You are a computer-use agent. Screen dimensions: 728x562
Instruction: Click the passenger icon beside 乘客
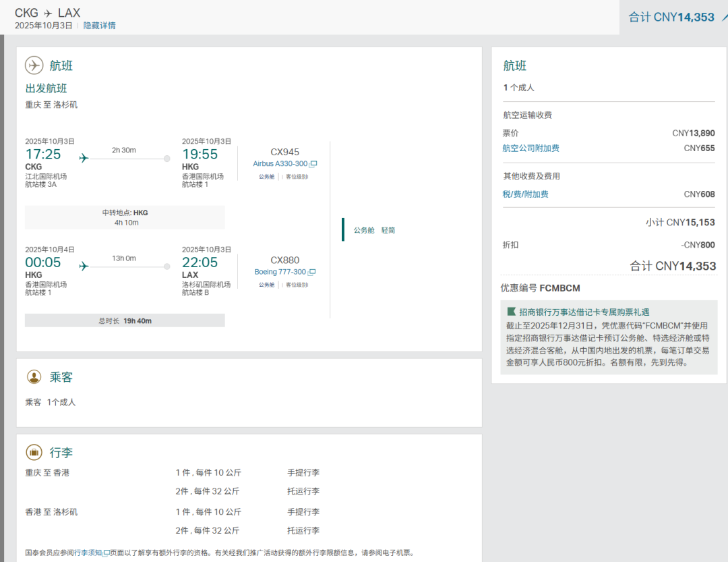tap(34, 376)
